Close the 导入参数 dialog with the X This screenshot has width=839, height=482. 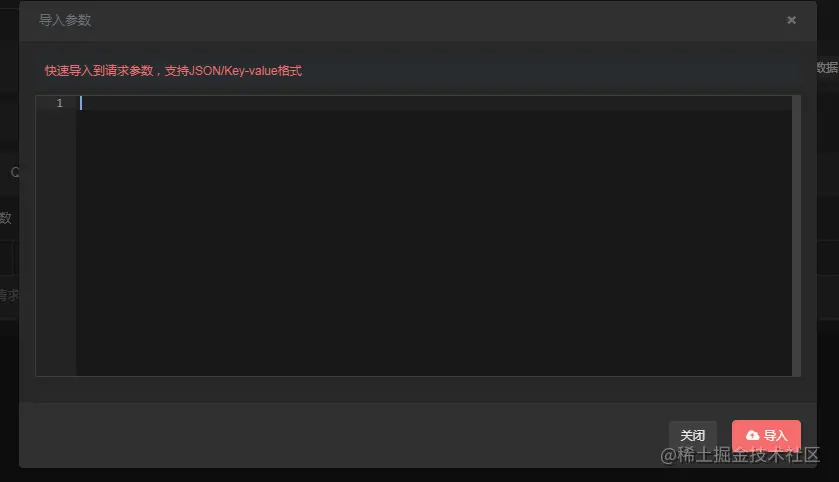tap(791, 20)
